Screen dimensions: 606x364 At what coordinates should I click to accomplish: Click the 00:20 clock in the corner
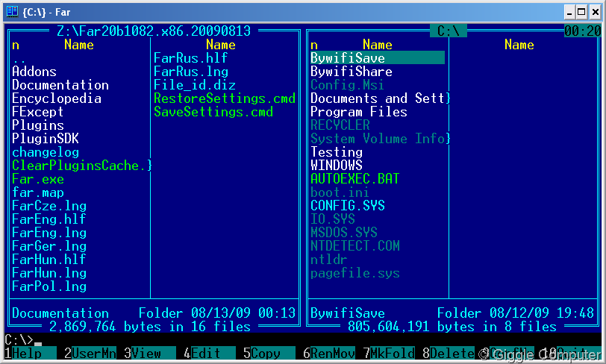(x=583, y=31)
